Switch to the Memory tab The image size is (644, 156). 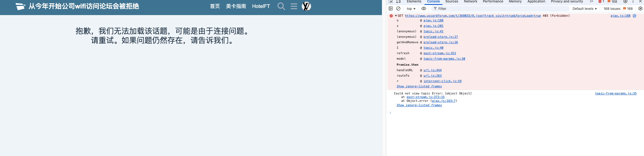pyautogui.click(x=515, y=1)
